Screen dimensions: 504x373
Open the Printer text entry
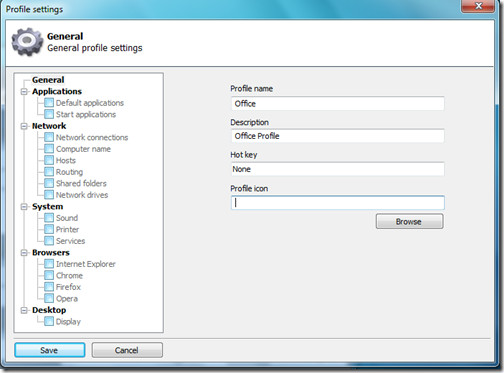coord(67,229)
